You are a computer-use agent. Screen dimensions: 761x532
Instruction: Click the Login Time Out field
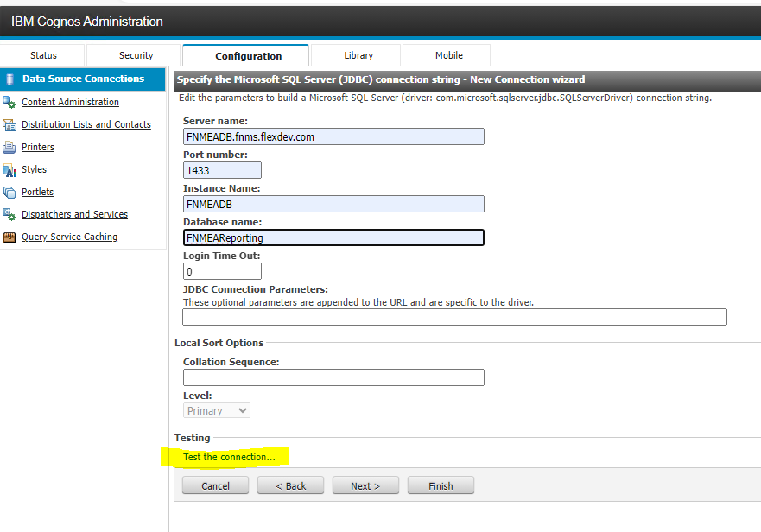[222, 271]
